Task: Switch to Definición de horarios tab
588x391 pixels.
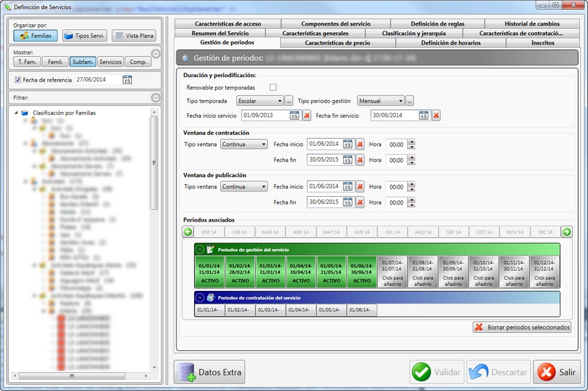Action: pos(451,42)
